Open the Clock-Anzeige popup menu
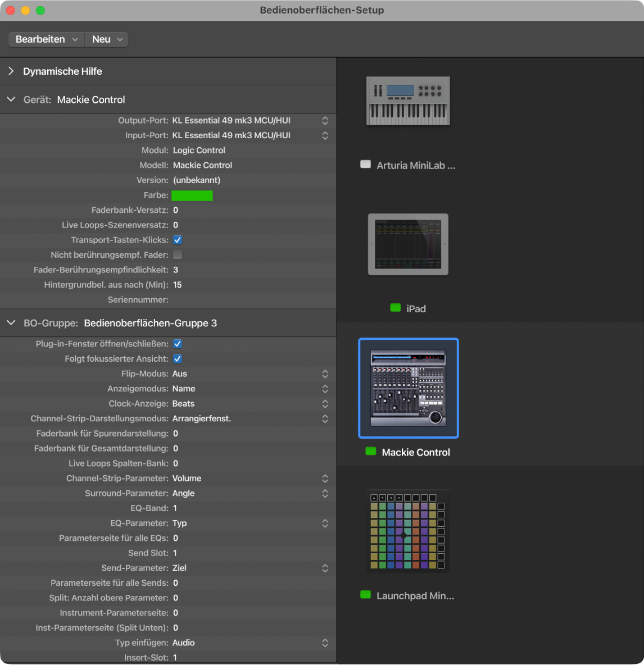 coord(250,404)
